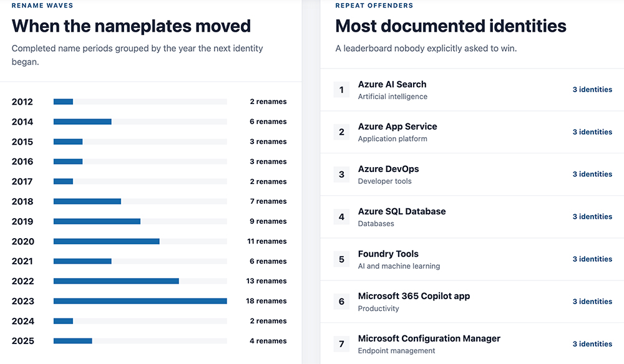Click the 2012 year label

click(x=22, y=102)
